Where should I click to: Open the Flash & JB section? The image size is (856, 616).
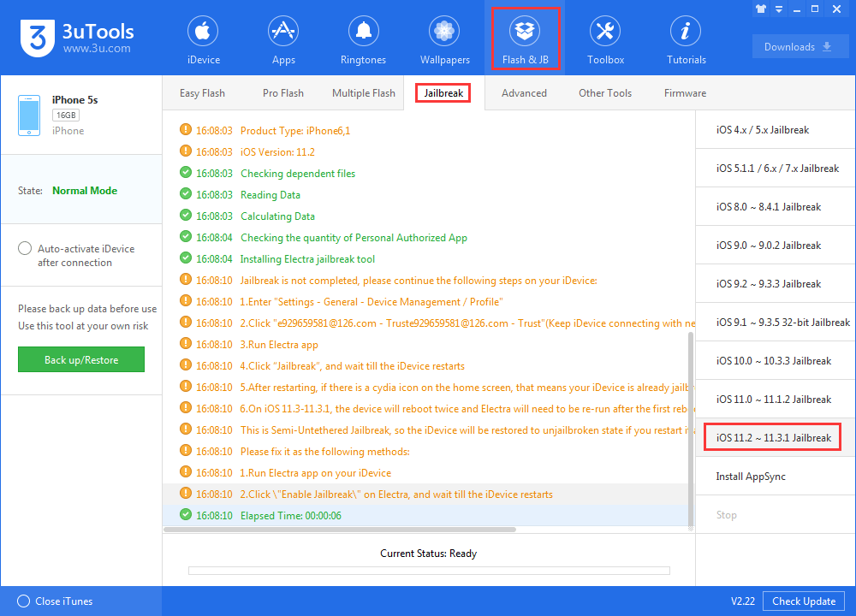pyautogui.click(x=526, y=38)
